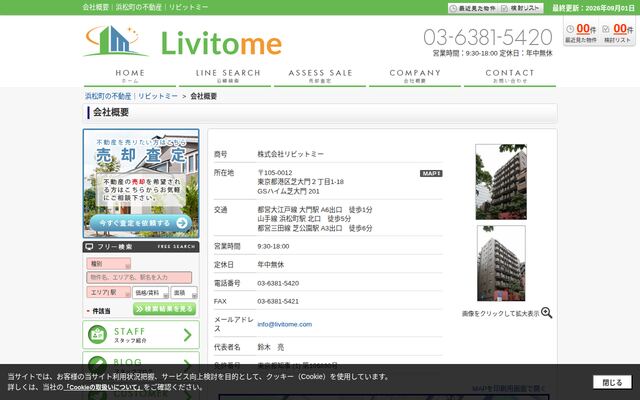This screenshot has width=640, height=400.
Task: Click the 検索結果を見る green button
Action: (x=164, y=309)
